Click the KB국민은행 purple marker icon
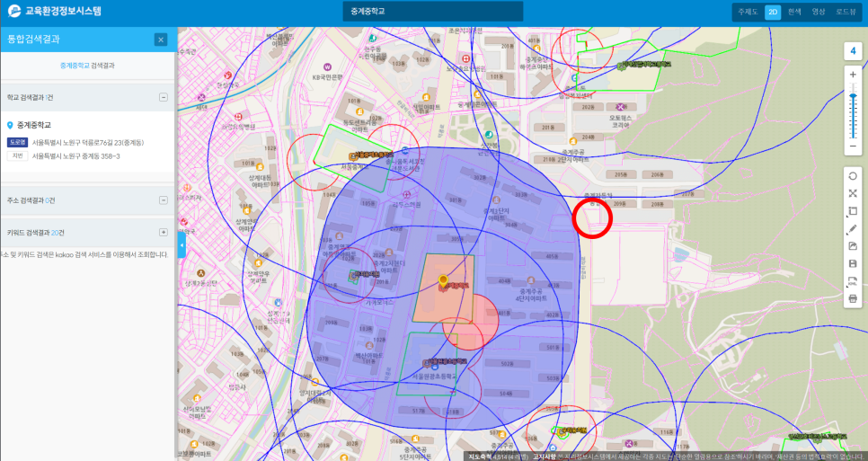The image size is (868, 461). 328,67
